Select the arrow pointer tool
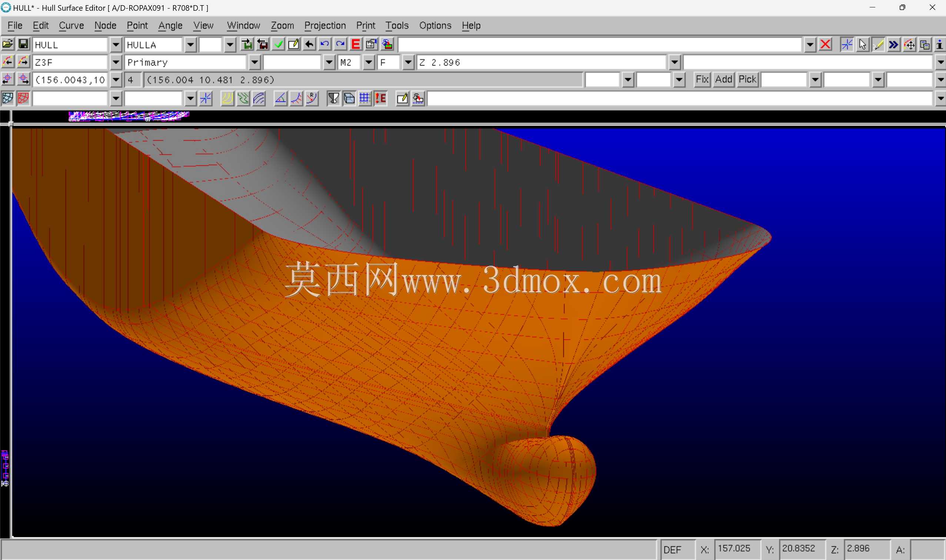The width and height of the screenshot is (946, 560). click(863, 44)
